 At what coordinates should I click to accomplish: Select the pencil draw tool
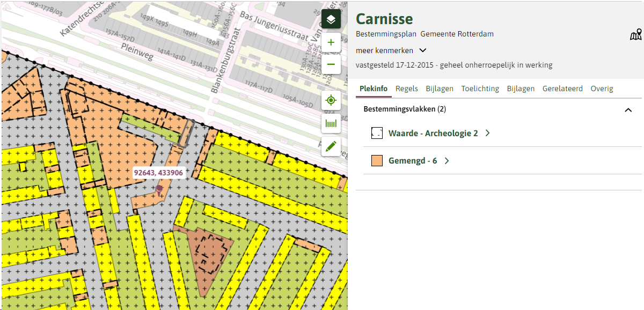tap(331, 146)
